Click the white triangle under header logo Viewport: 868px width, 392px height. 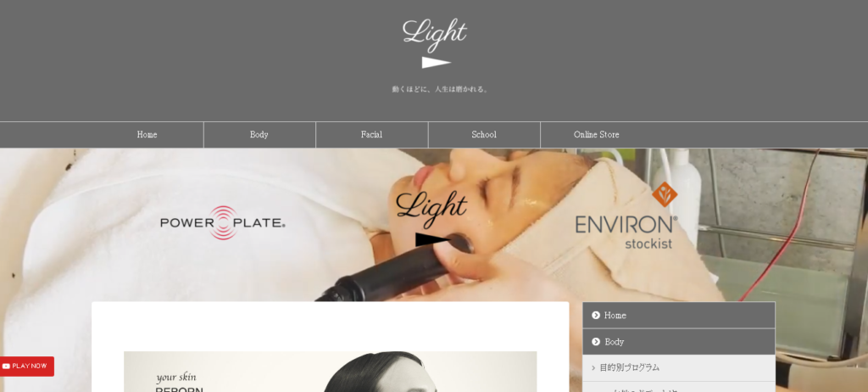pos(437,63)
